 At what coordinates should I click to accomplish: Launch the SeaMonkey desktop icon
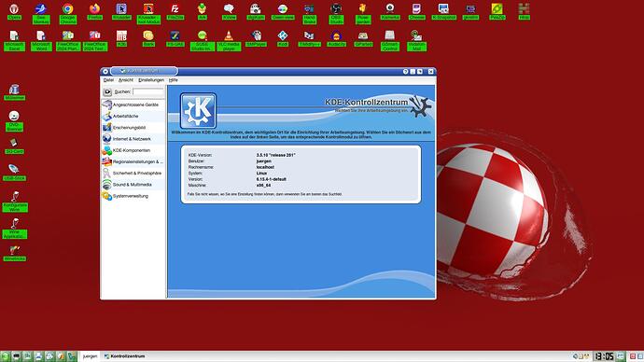pyautogui.click(x=41, y=14)
